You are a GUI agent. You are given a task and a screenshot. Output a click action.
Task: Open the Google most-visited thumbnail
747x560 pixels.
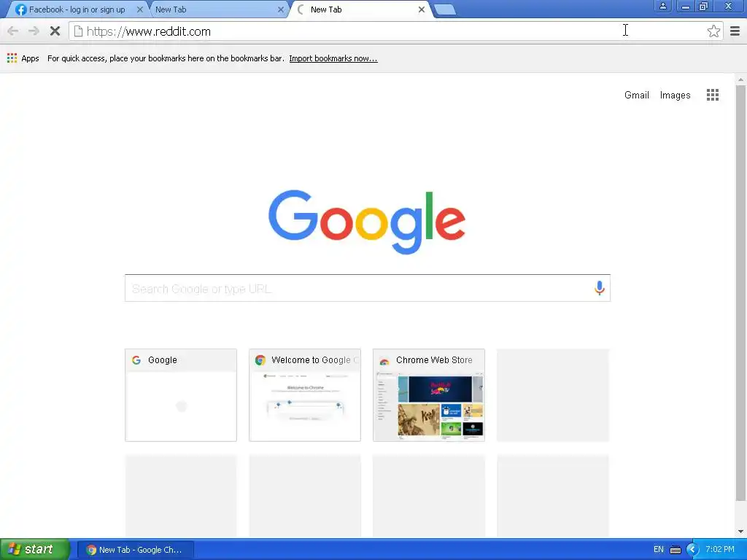[x=181, y=395]
